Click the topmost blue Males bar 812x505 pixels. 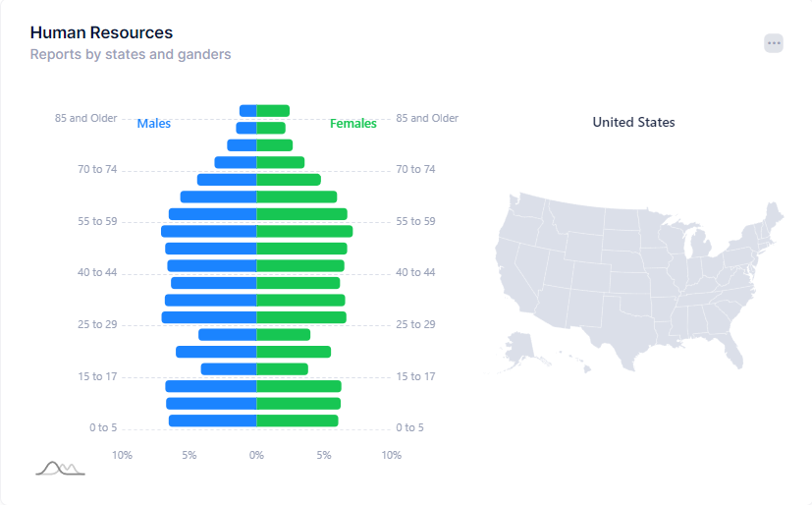[248, 111]
